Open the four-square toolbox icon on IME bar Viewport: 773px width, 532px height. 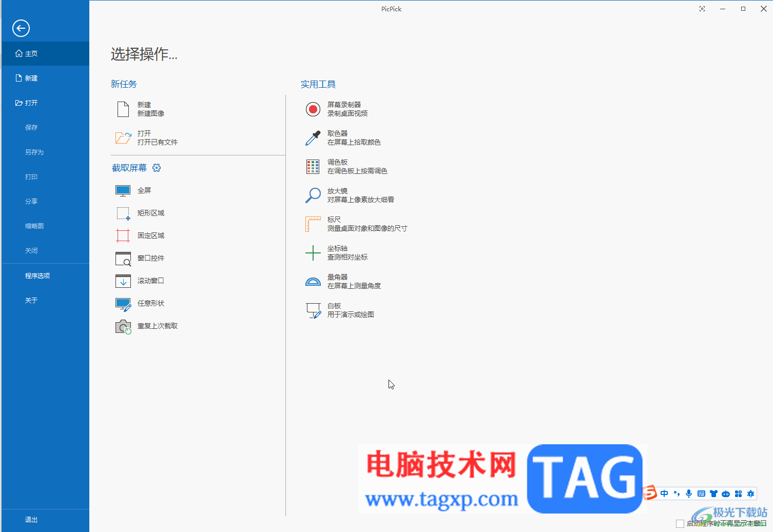click(738, 494)
